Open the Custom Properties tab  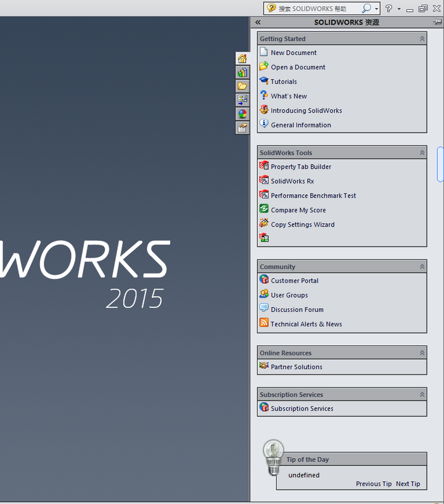point(242,128)
